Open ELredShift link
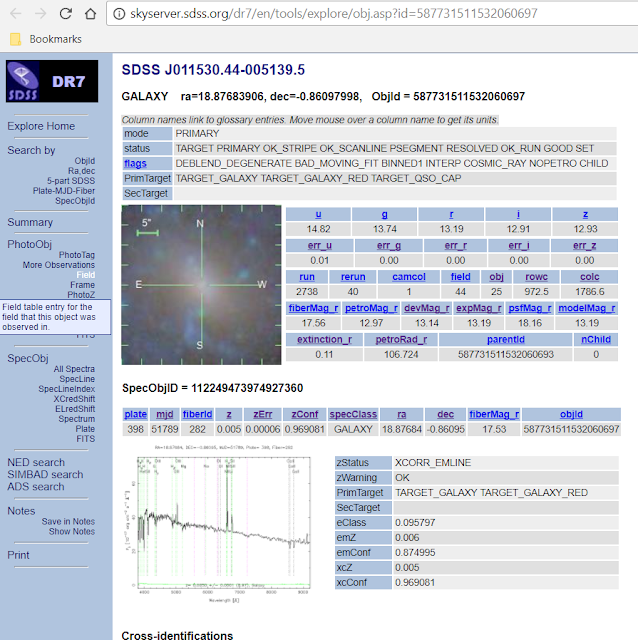Viewport: 638px width, 640px height. coord(75,409)
